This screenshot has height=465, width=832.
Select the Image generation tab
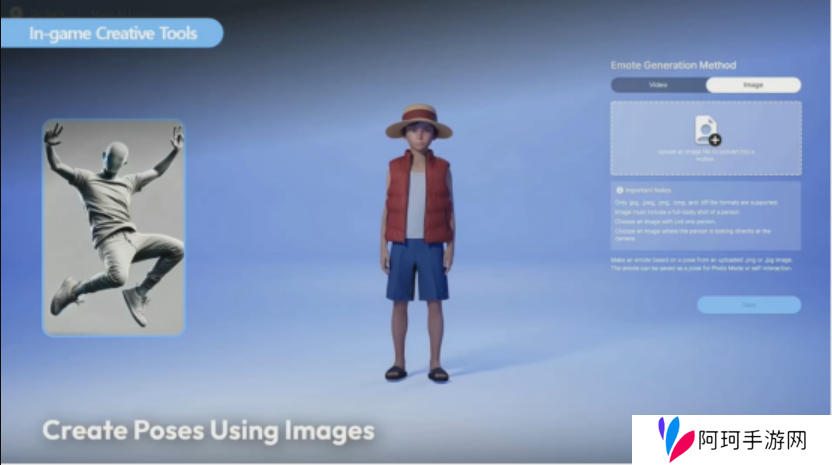753,85
